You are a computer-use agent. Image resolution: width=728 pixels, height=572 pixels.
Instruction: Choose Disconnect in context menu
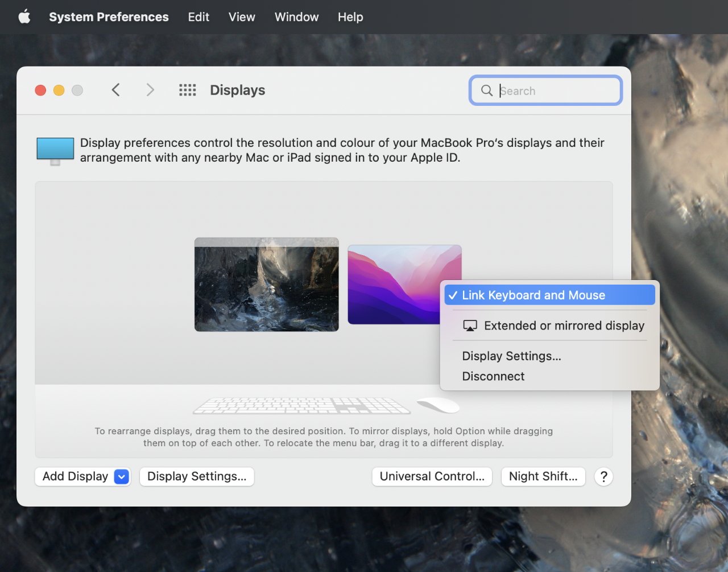(x=549, y=376)
